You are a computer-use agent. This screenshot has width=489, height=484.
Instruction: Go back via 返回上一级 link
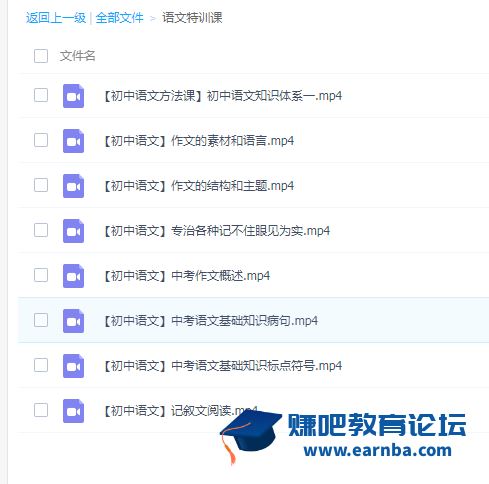(x=56, y=18)
